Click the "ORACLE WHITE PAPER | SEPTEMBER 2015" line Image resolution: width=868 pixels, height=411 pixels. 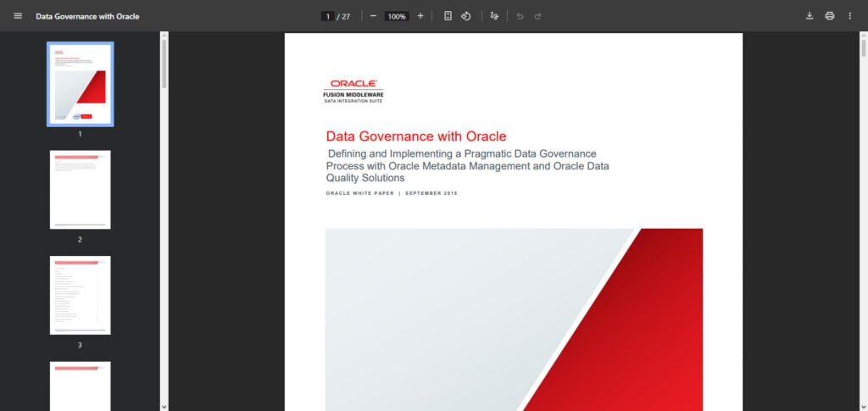[392, 193]
